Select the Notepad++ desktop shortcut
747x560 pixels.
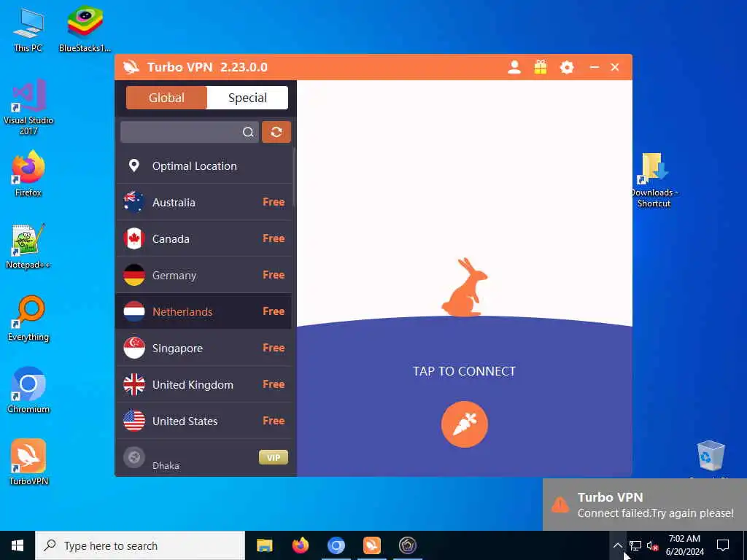pos(28,246)
